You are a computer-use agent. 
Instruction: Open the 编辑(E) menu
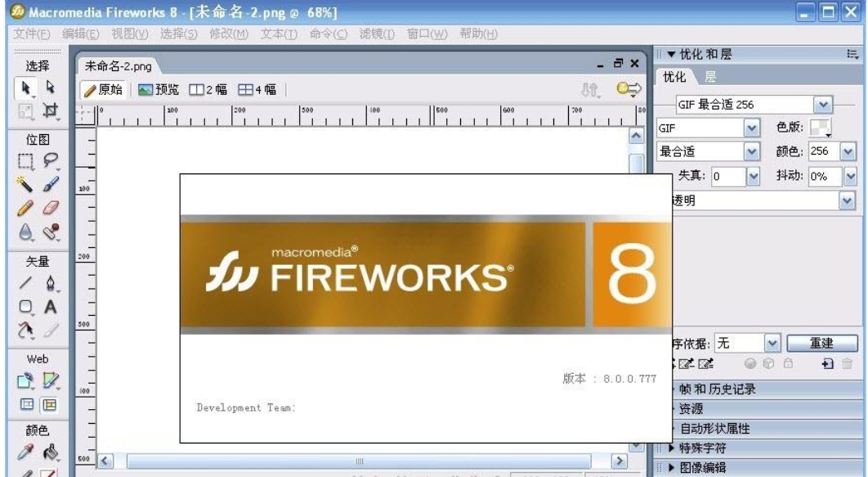point(81,34)
